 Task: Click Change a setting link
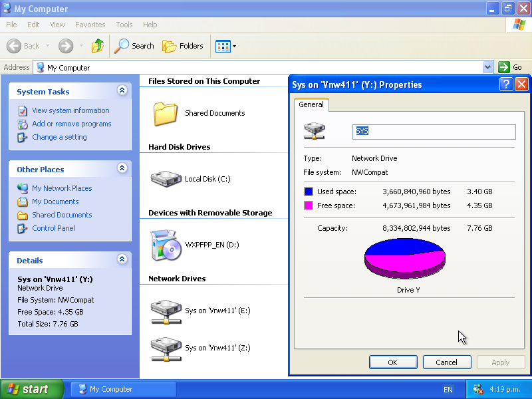tap(59, 137)
